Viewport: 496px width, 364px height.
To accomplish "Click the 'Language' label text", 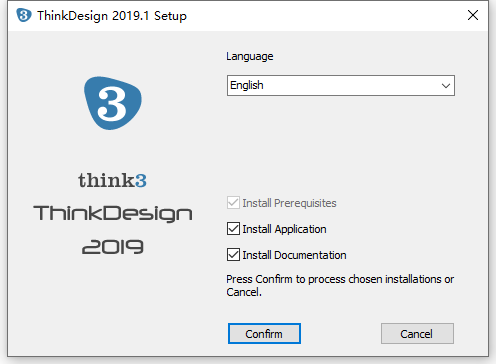I will [250, 56].
